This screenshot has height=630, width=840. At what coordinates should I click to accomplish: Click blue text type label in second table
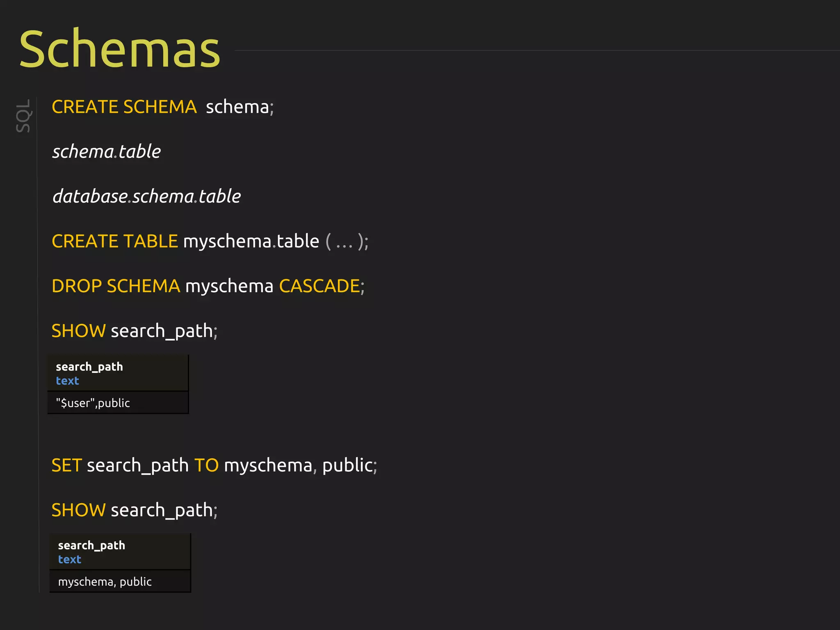coord(69,559)
